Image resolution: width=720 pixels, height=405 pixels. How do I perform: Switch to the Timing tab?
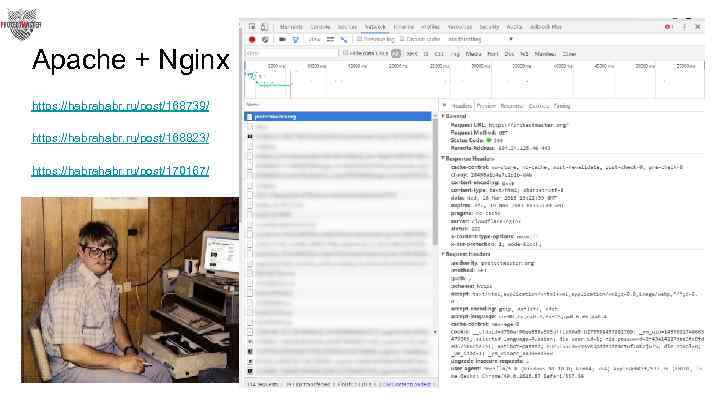pyautogui.click(x=562, y=106)
